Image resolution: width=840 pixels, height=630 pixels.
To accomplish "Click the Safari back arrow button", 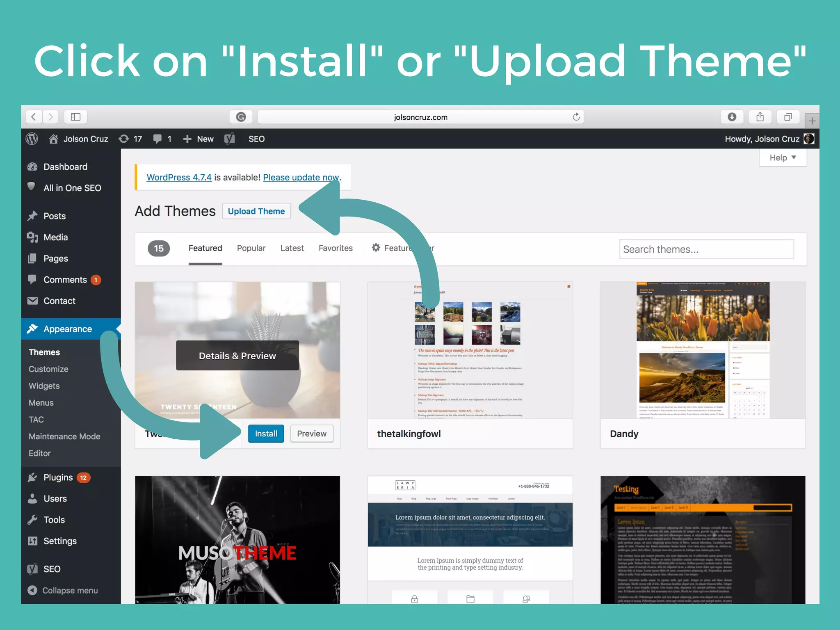I will pos(34,117).
